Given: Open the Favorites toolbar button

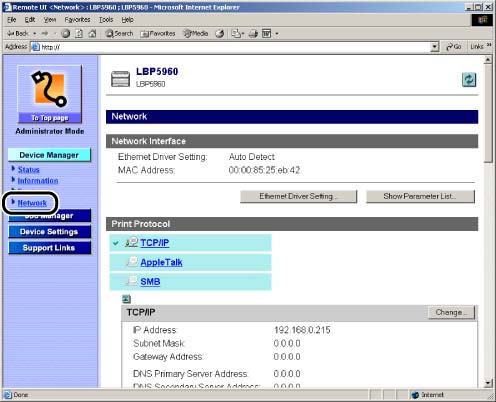Looking at the screenshot, I should pyautogui.click(x=158, y=33).
